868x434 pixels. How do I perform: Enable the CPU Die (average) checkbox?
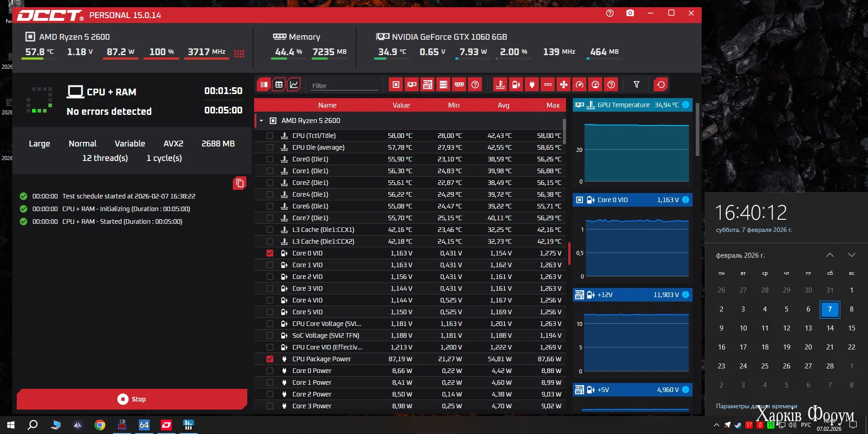(x=270, y=147)
